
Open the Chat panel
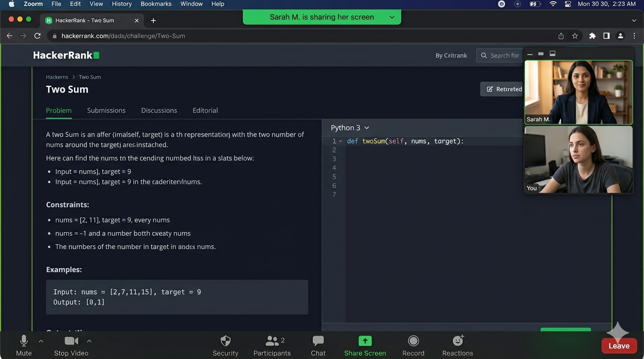318,345
